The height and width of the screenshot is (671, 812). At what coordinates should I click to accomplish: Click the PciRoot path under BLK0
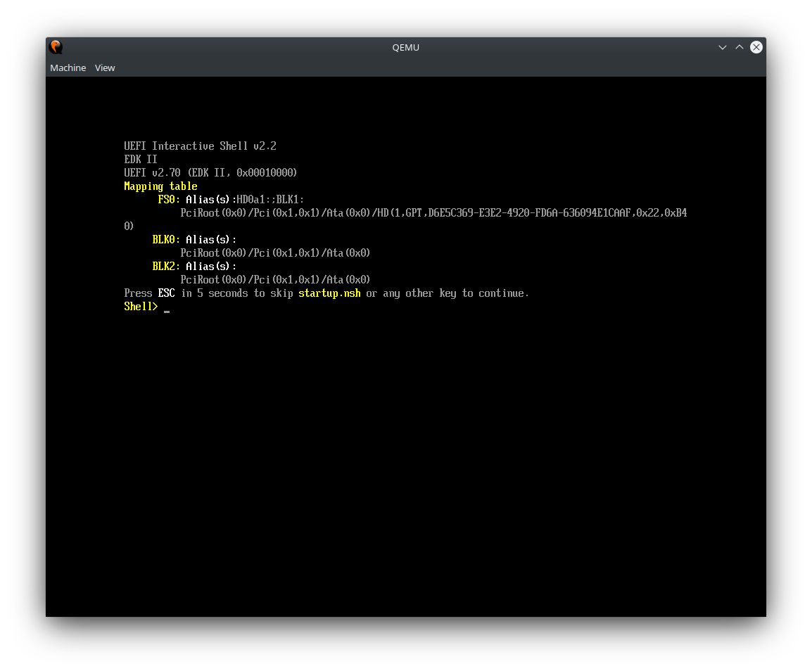coord(275,253)
